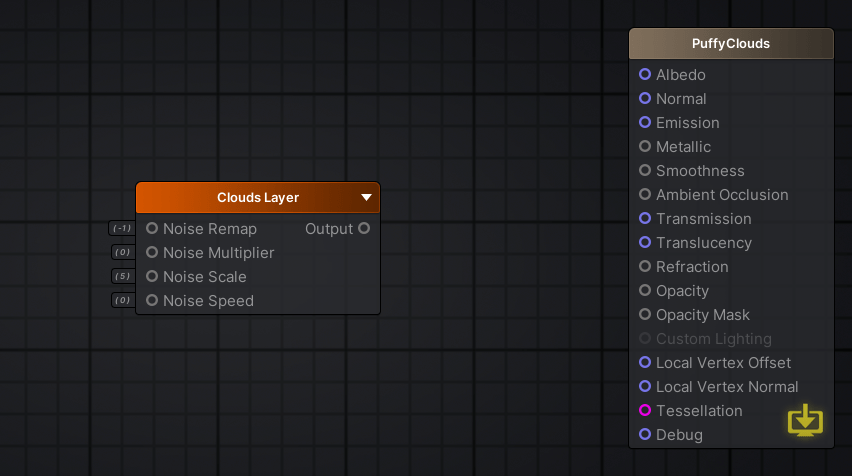Click the Noise Multiplier input port
This screenshot has width=852, height=476.
(x=152, y=253)
